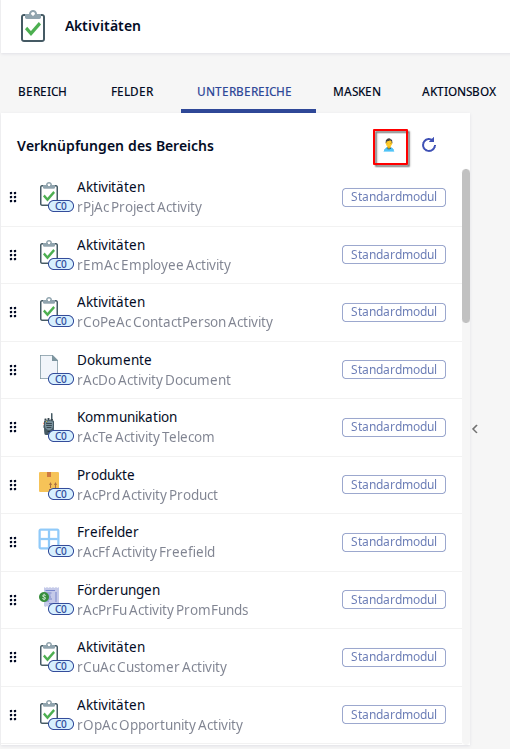The height and width of the screenshot is (749, 510).
Task: Click Standardmodul badge for rOpAc Opportunity Activity
Action: tap(394, 715)
